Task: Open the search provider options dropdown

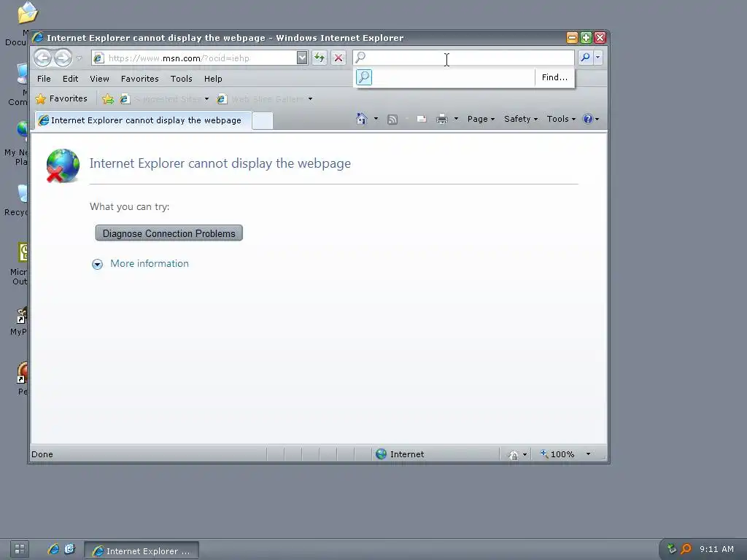Action: (x=598, y=58)
